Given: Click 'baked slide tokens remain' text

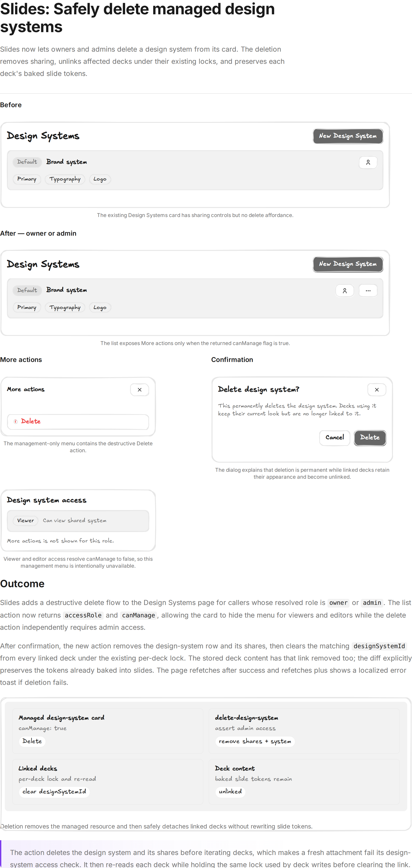Looking at the screenshot, I should (253, 779).
